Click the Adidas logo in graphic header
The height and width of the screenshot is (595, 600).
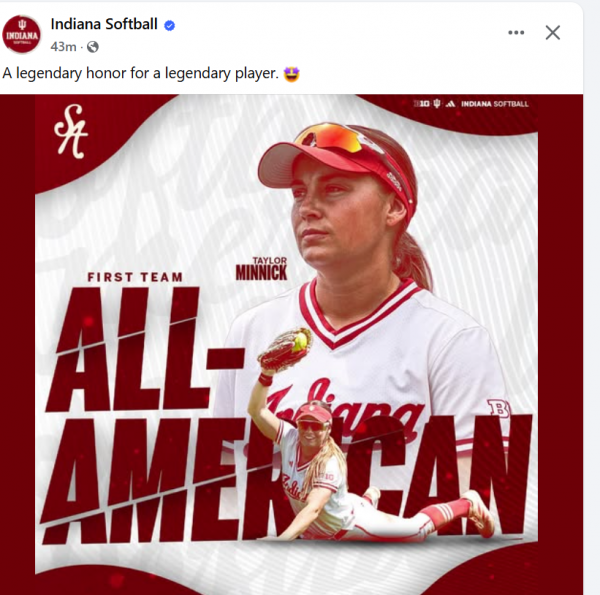450,104
